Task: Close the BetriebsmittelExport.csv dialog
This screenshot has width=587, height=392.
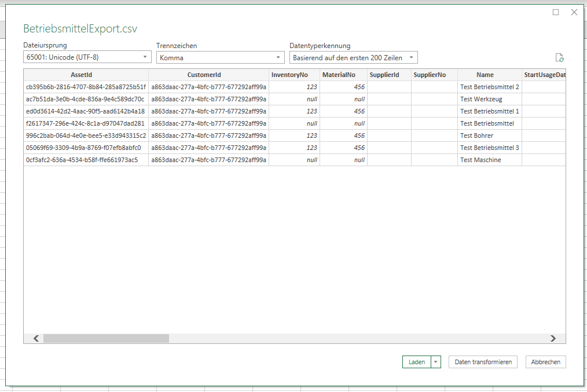Action: click(574, 12)
